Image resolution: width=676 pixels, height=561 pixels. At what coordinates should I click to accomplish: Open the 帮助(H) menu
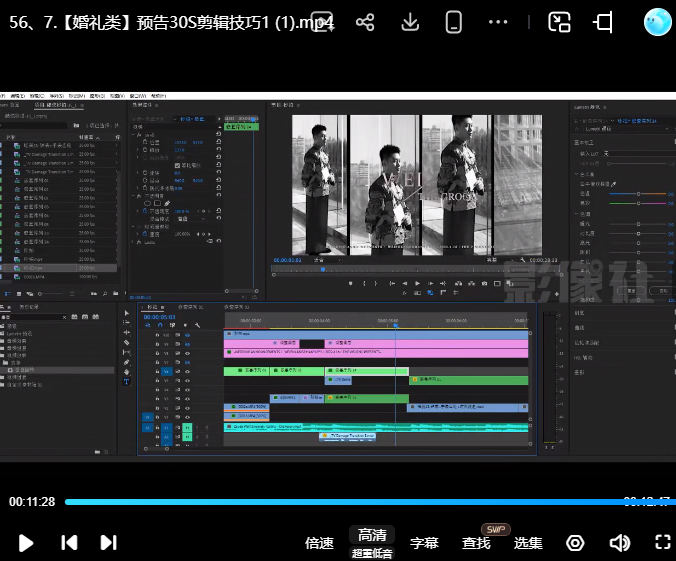click(158, 96)
